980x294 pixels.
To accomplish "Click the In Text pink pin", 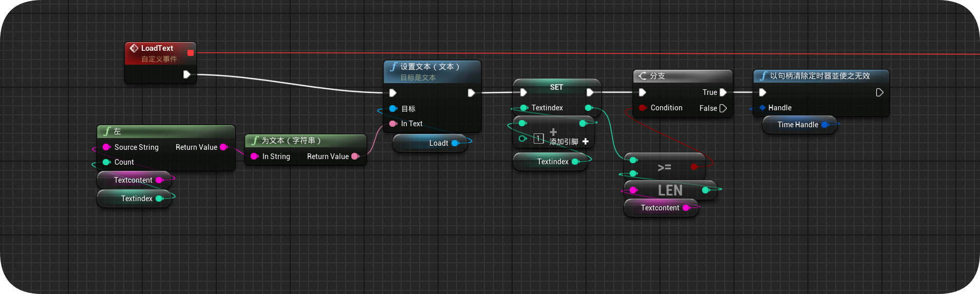I will pyautogui.click(x=393, y=124).
